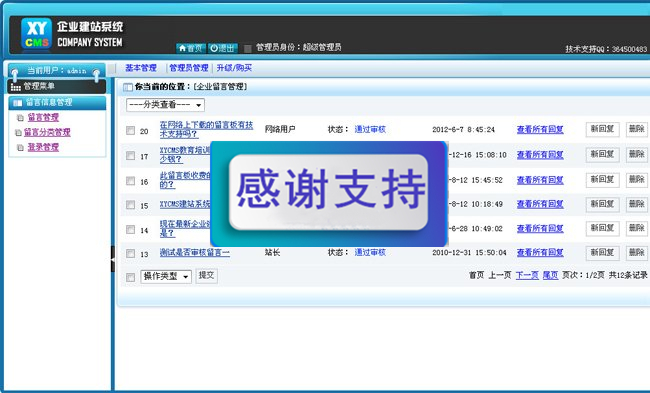Screen dimensions: 650x393
Task: Click 新回复 button for message 16
Action: (602, 180)
